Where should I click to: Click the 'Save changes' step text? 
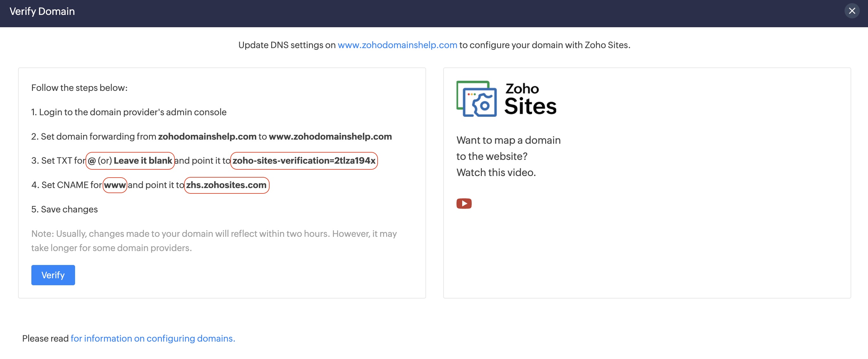click(69, 209)
